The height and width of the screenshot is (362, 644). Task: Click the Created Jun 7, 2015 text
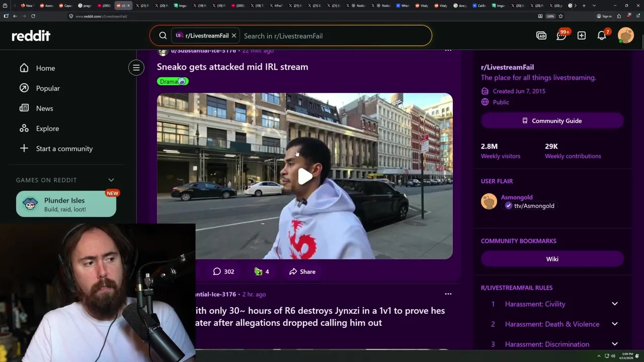coord(519,91)
